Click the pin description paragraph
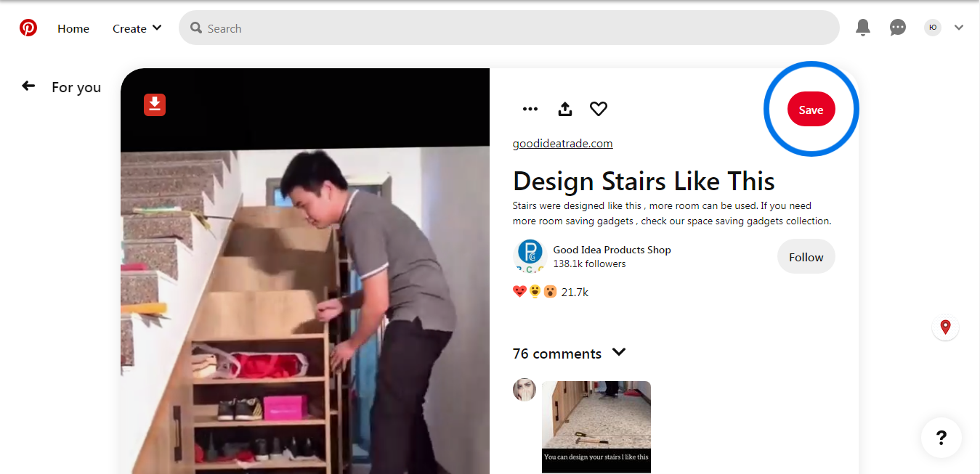The height and width of the screenshot is (474, 980). click(x=672, y=213)
